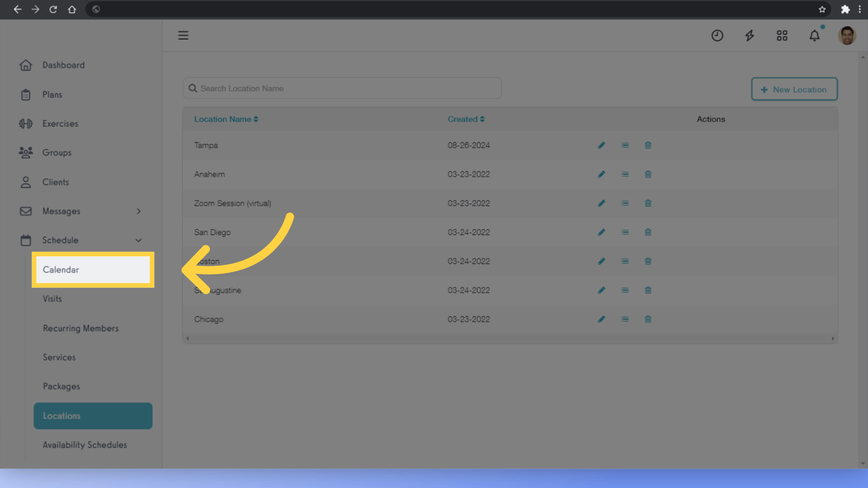Open the Availability Schedules page
868x488 pixels.
85,445
